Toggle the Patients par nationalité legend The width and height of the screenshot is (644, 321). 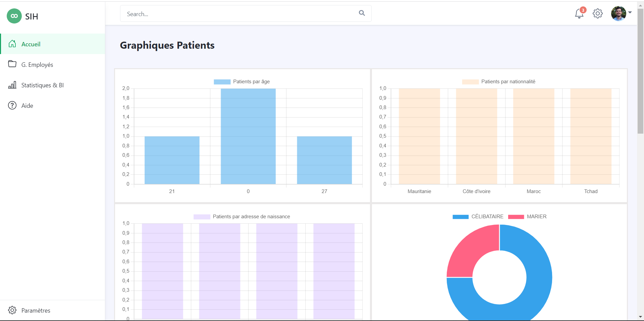click(x=498, y=82)
